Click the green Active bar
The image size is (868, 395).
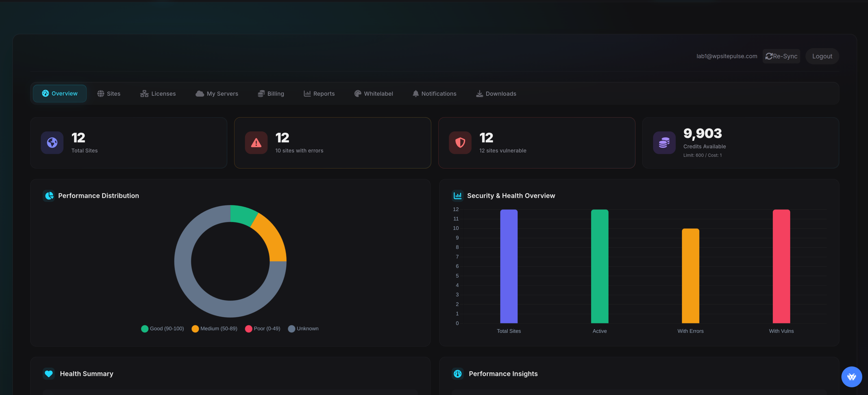click(599, 266)
